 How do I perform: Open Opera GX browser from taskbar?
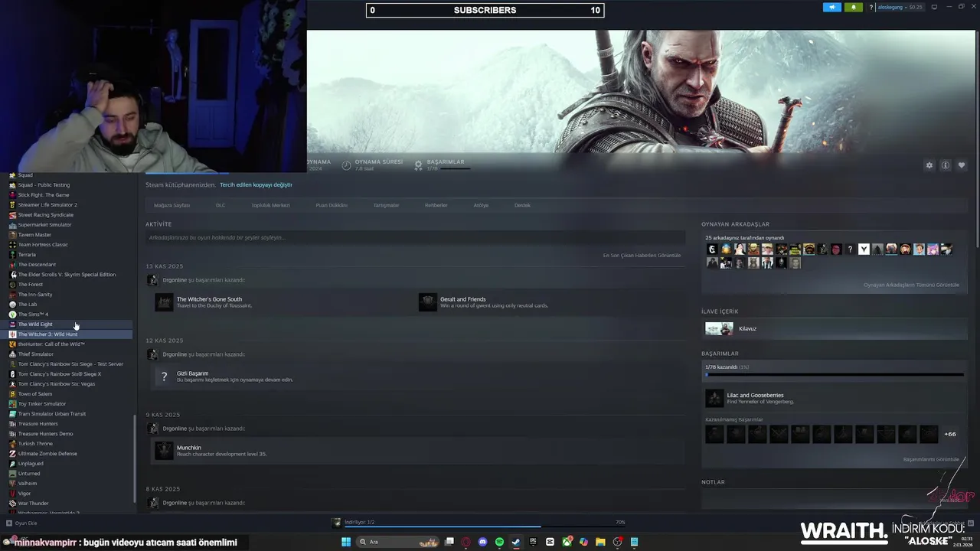click(x=465, y=542)
